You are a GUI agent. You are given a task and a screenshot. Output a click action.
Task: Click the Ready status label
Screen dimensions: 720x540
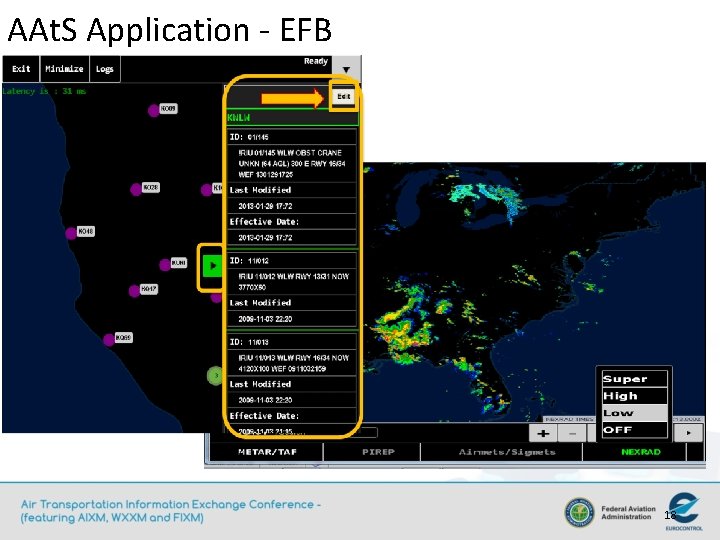315,61
